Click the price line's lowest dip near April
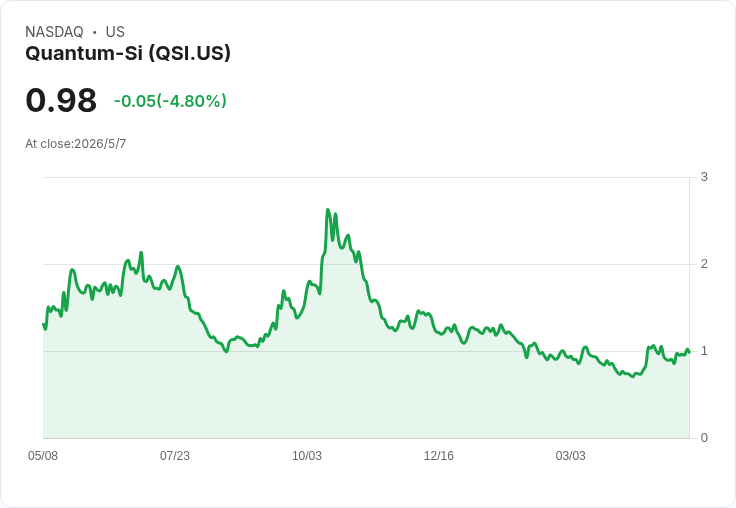 click(x=633, y=377)
